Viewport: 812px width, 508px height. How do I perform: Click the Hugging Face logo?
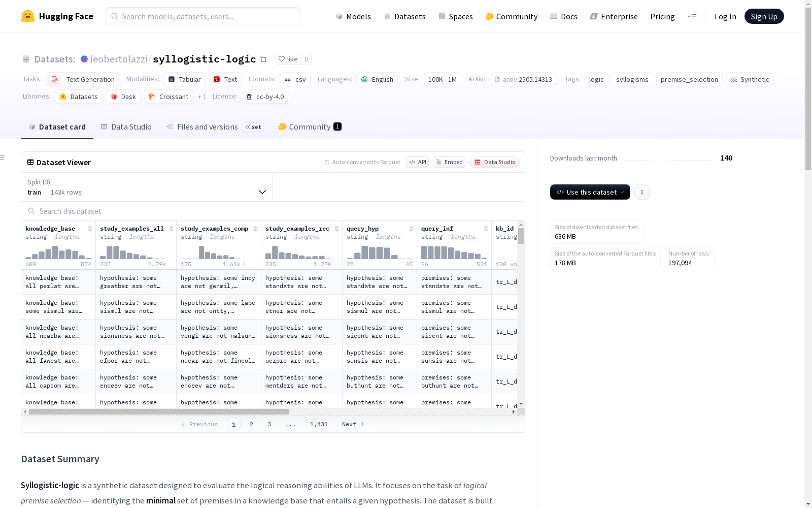(57, 16)
